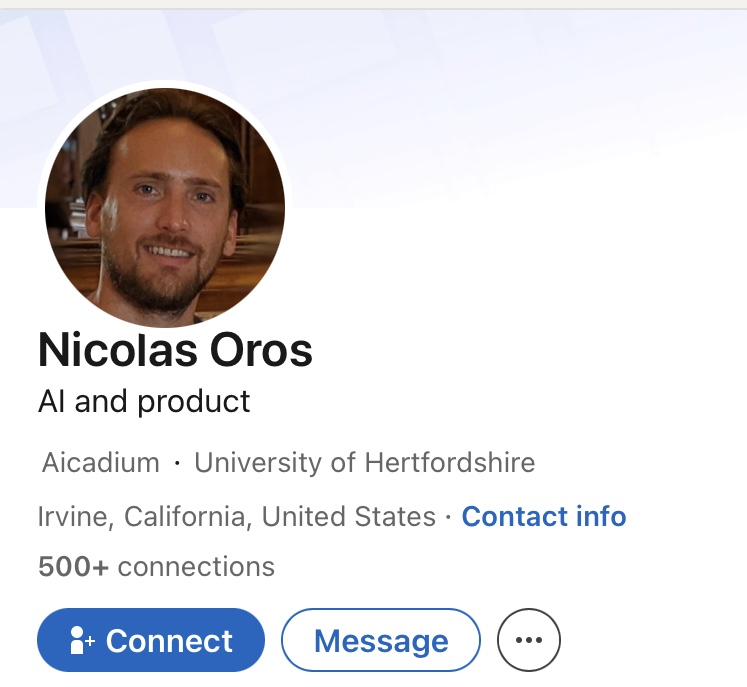747x687 pixels.
Task: Click the person-plus icon in Connect
Action: click(x=82, y=641)
